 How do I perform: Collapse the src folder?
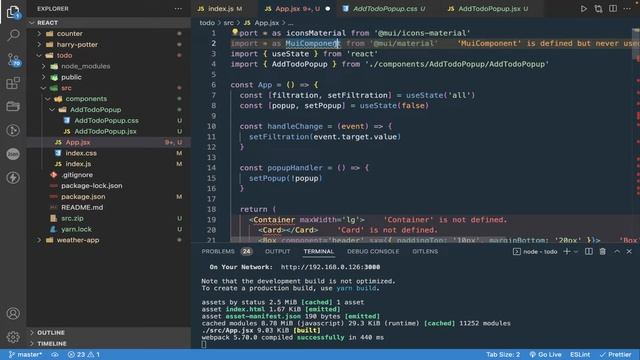[66, 88]
